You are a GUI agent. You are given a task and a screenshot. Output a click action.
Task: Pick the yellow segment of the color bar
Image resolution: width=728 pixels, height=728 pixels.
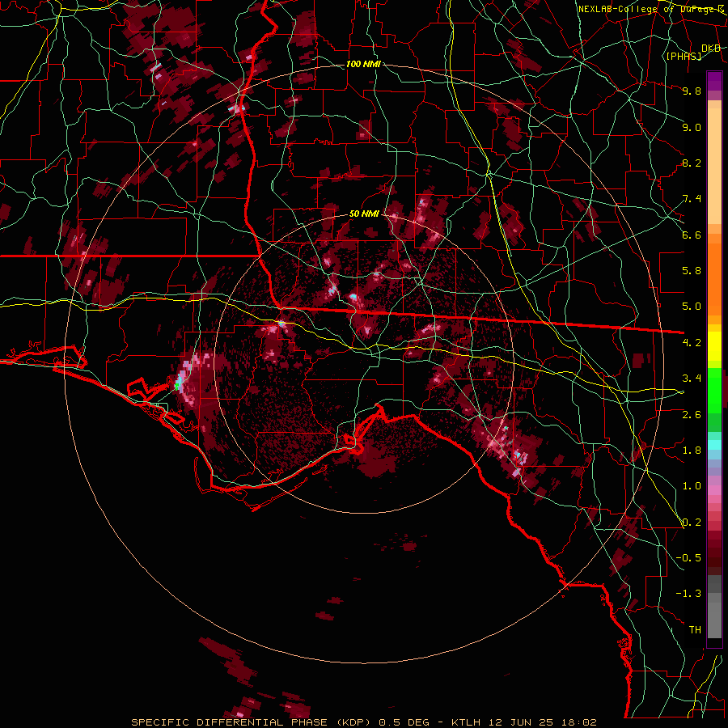click(x=714, y=346)
